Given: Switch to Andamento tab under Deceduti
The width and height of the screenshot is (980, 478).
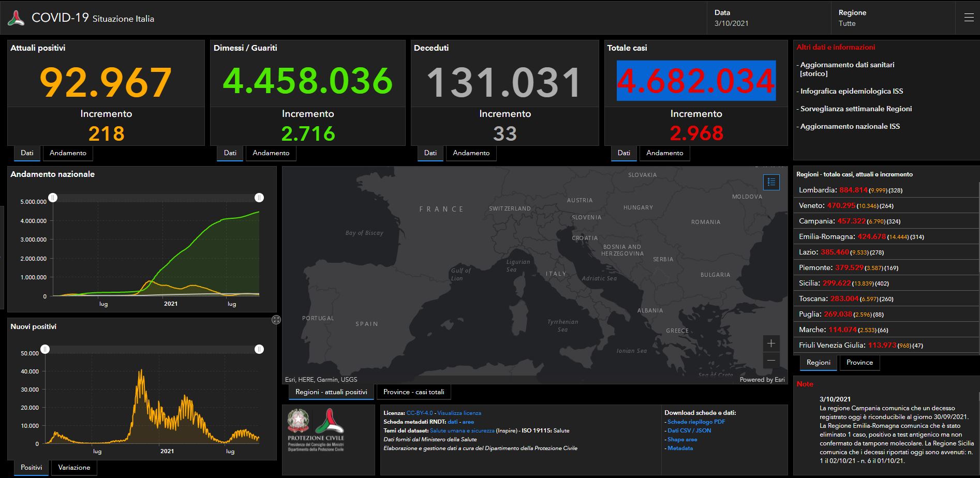Looking at the screenshot, I should [471, 153].
